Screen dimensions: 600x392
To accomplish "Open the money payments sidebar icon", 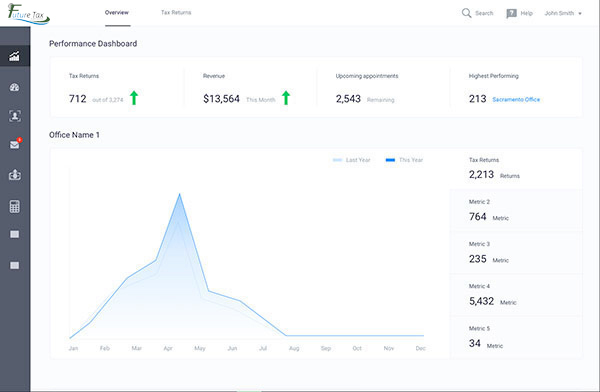I will pos(15,175).
